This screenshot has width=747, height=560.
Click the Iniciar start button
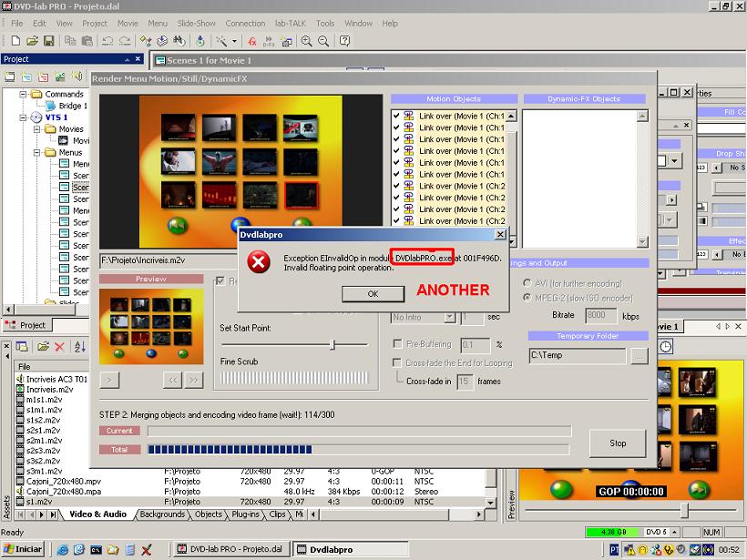(x=23, y=549)
